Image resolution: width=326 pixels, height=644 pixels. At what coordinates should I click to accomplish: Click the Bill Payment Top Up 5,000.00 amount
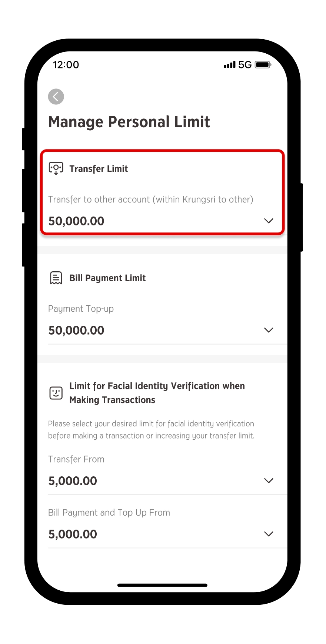tap(73, 534)
